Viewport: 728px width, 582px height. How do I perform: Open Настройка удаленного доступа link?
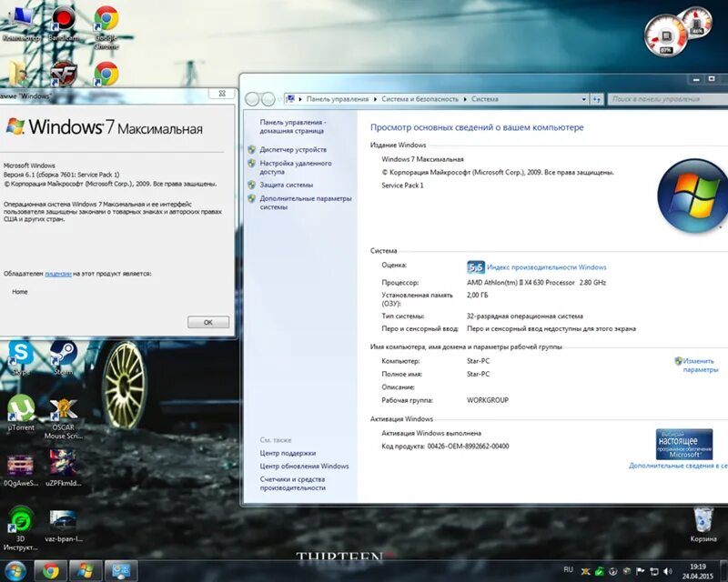pyautogui.click(x=295, y=167)
